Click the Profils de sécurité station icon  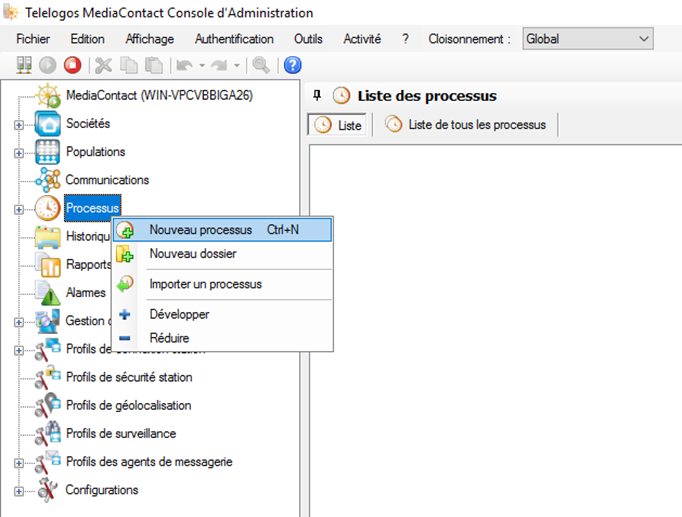[48, 377]
